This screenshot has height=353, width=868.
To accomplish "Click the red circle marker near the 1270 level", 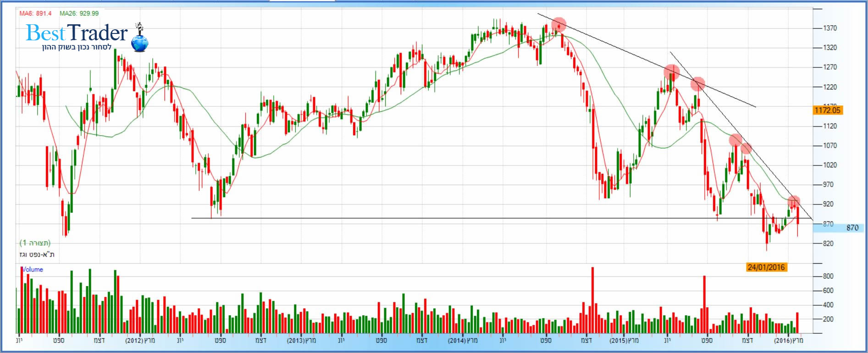I will click(671, 72).
